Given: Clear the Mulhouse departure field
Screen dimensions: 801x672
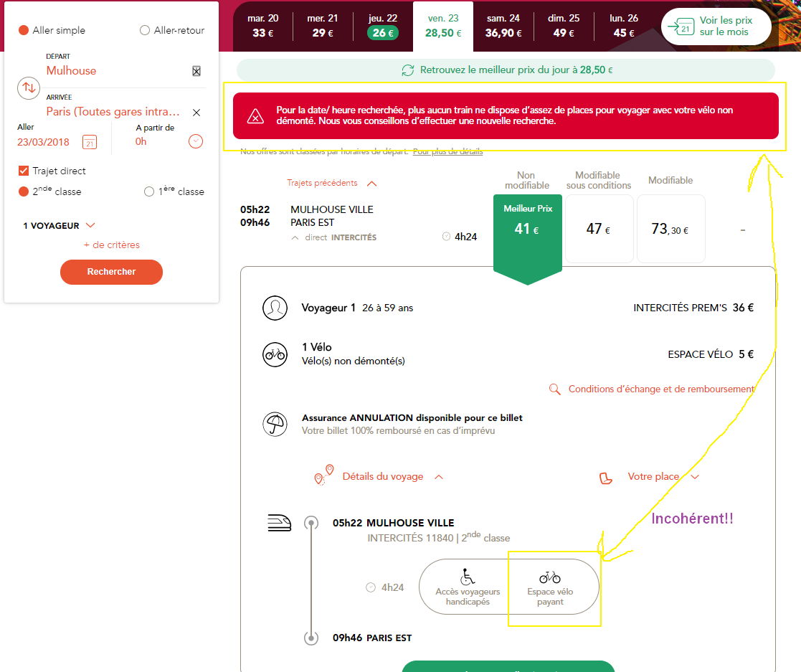Looking at the screenshot, I should tap(196, 71).
